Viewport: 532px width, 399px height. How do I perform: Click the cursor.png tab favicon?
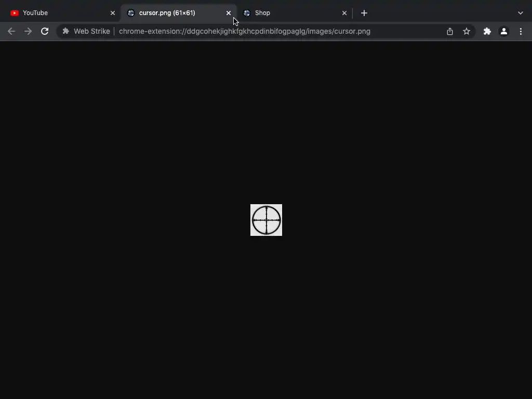coord(131,13)
